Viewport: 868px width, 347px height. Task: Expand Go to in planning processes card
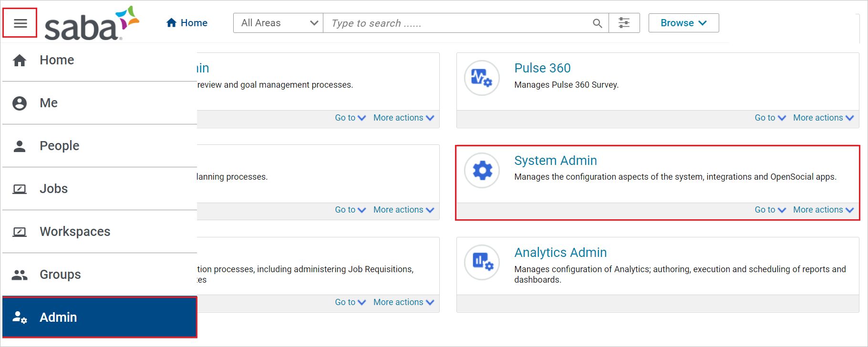click(x=350, y=210)
